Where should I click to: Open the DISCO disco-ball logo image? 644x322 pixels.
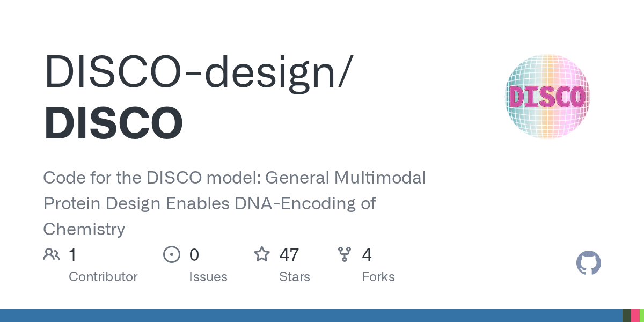tap(547, 97)
